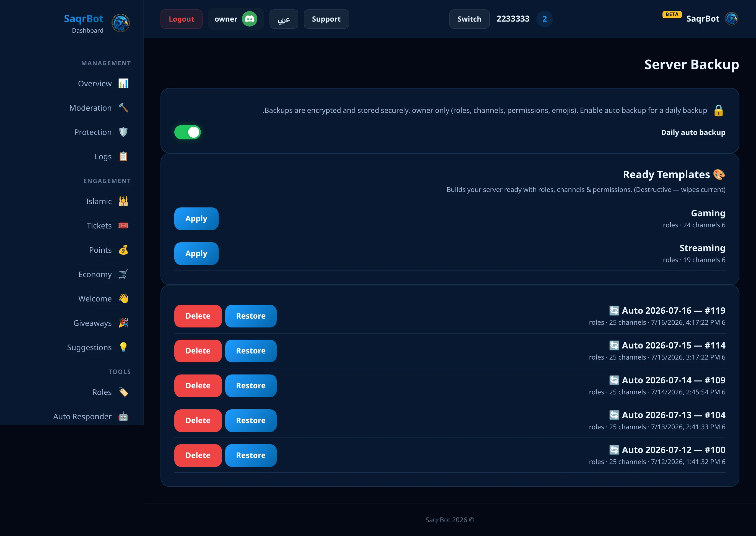
Task: Click the sync icon of backup #119
Action: (614, 311)
